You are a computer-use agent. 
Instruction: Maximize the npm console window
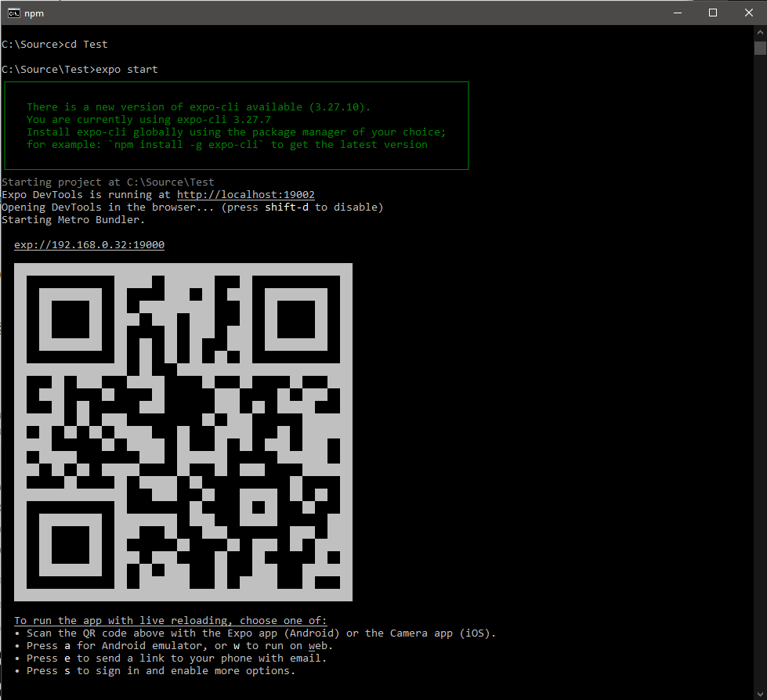[x=713, y=13]
